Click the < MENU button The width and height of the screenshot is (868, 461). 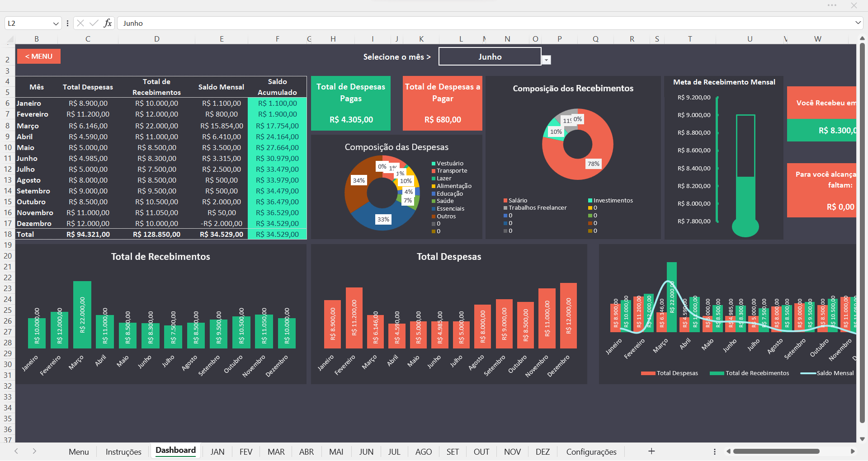(39, 56)
